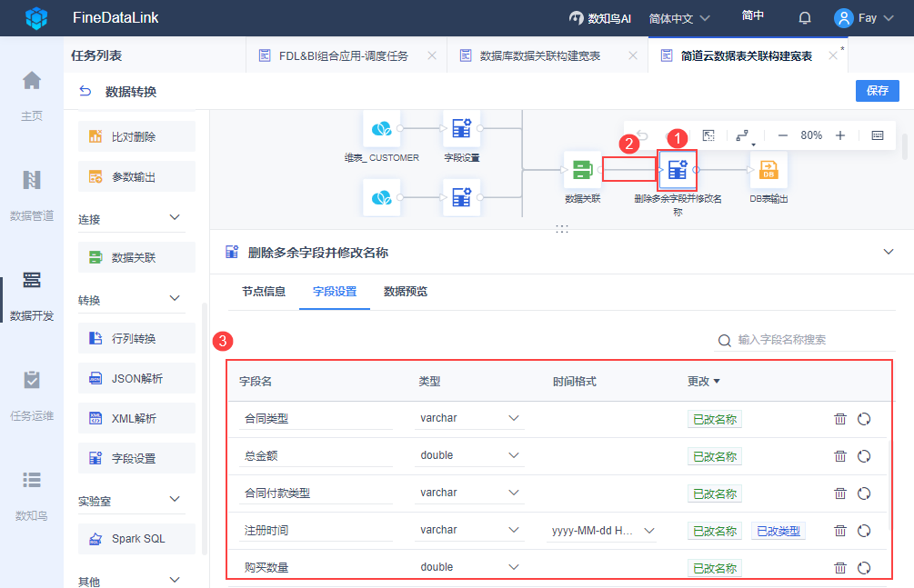Switch to 简道云数据表关联构建宽表 tab
914x588 pixels.
pyautogui.click(x=746, y=56)
